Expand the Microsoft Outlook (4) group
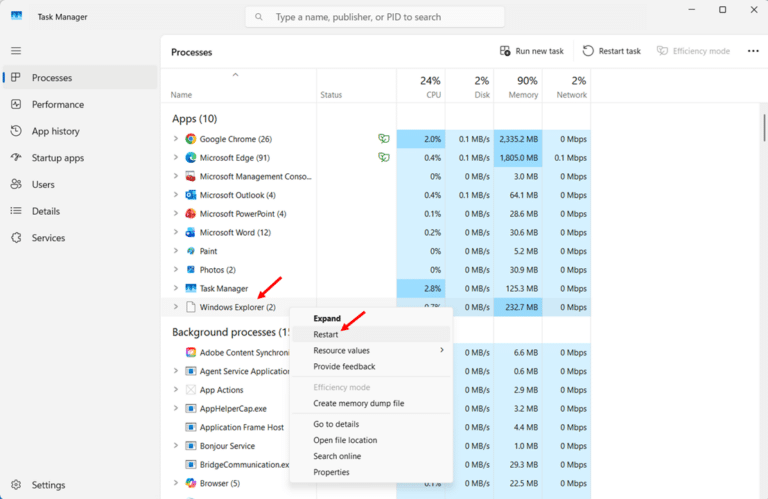This screenshot has width=768, height=499. click(x=175, y=195)
